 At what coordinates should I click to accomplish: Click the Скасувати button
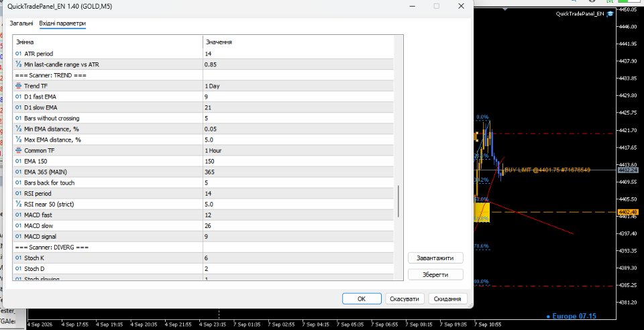[404, 298]
